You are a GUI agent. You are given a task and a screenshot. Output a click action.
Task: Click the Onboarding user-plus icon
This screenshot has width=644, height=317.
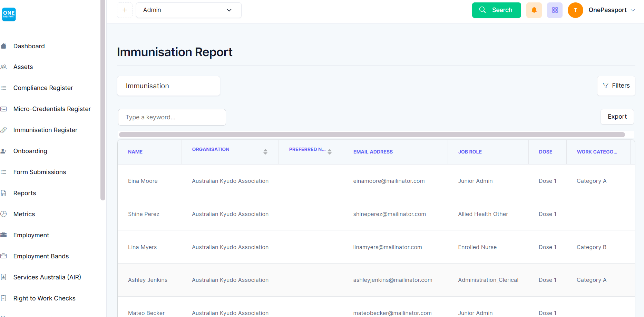point(4,151)
